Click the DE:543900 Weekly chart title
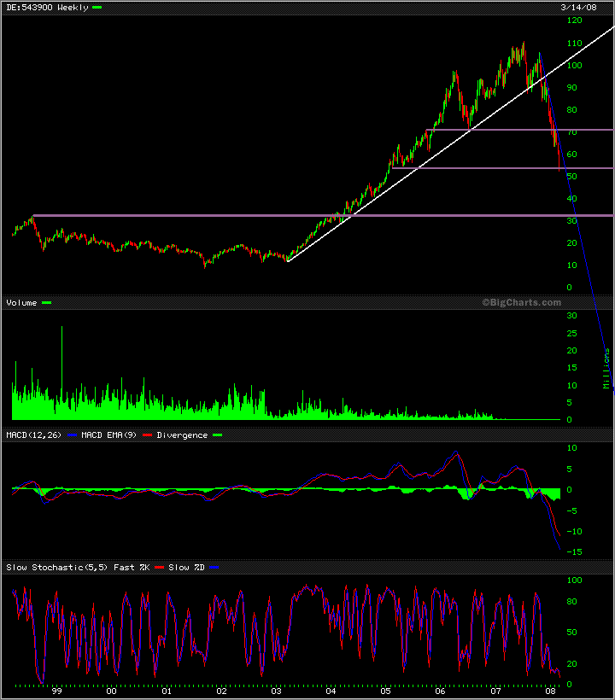The height and width of the screenshot is (700, 615). [47, 8]
